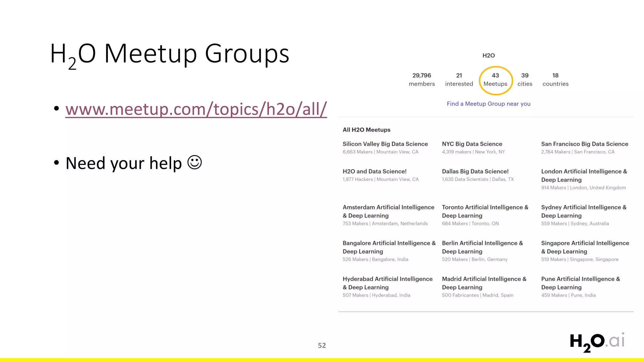Click the 'All H2O Meetups' heading

pyautogui.click(x=366, y=130)
